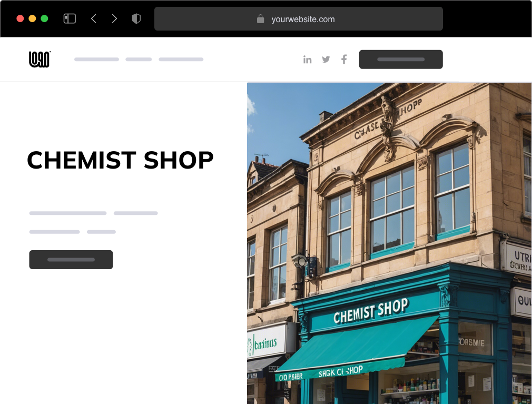The height and width of the screenshot is (404, 532).
Task: Click the LinkedIn icon in header
Action: tap(308, 60)
